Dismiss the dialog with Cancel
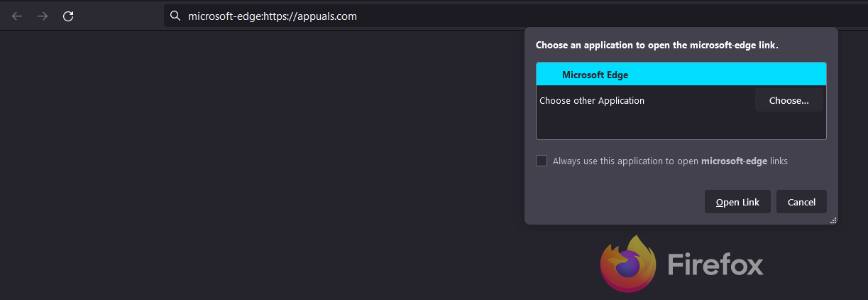 point(801,202)
